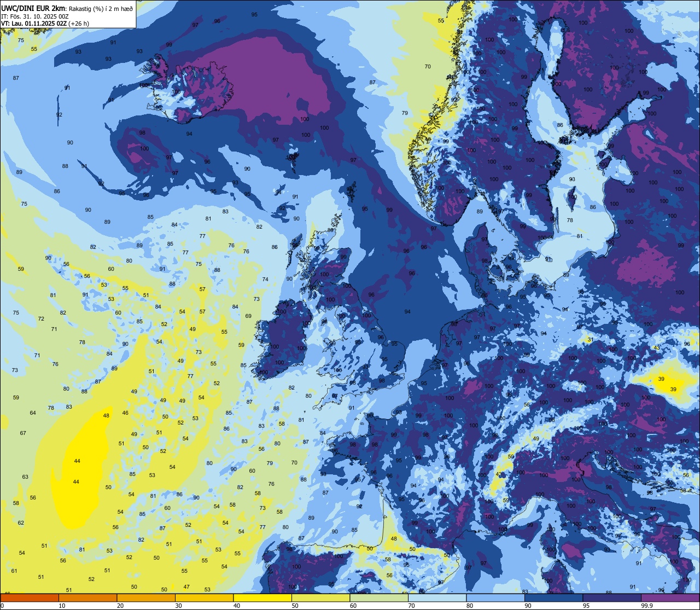Click the map value '64' near the left edge
700x610 pixels.
click(x=33, y=413)
